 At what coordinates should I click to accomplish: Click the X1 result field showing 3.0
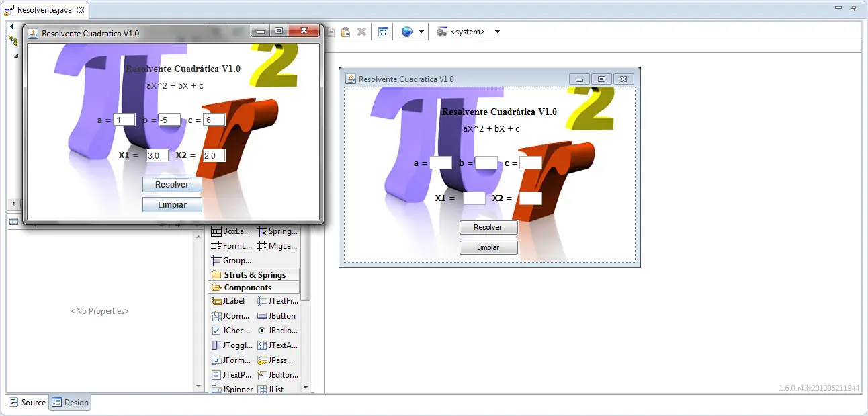157,155
